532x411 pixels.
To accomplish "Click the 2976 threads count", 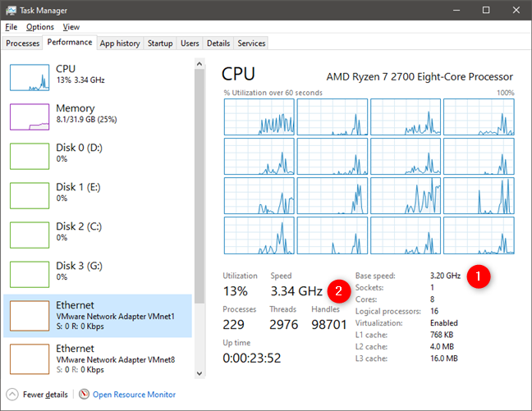I will coord(283,325).
